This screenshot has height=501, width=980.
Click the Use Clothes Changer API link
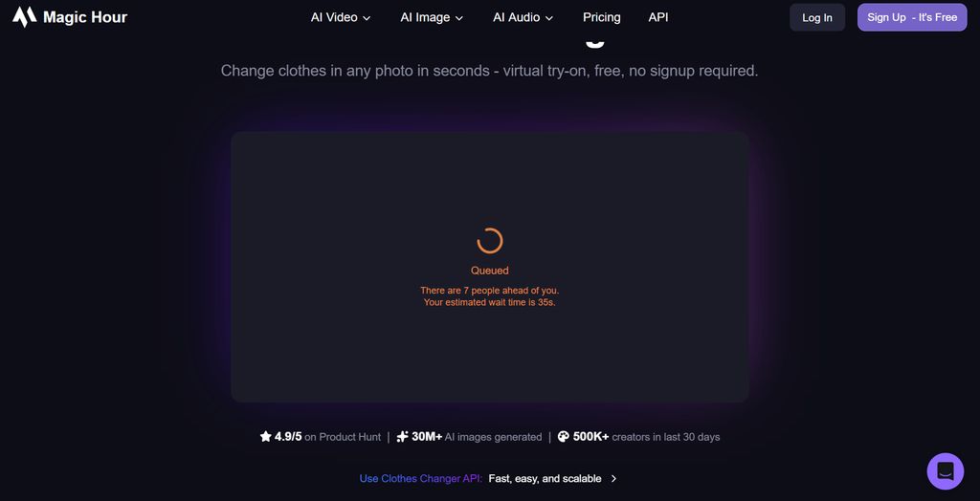coord(420,478)
